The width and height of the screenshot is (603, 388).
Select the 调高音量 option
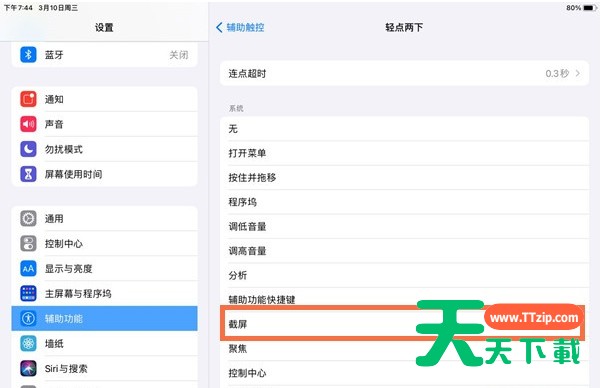(x=404, y=251)
